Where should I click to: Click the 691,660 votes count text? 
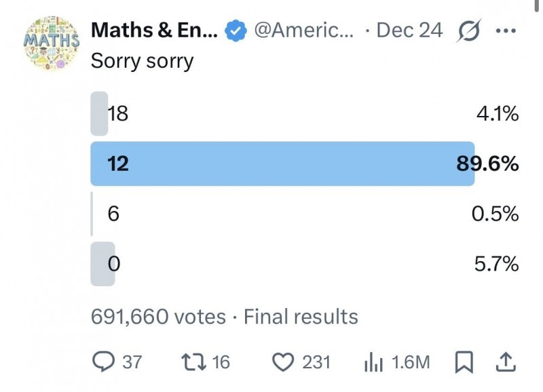(158, 317)
